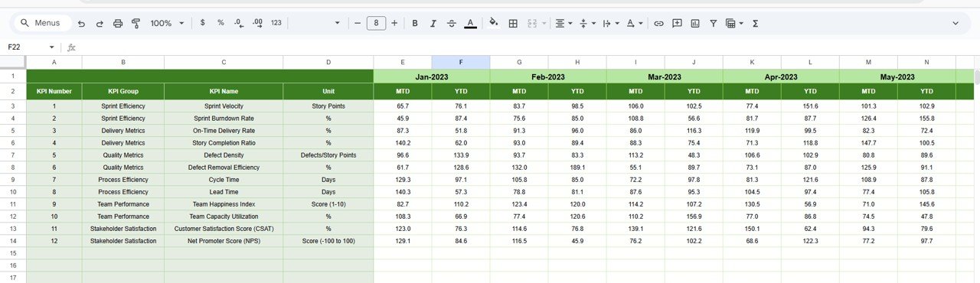
Task: Decrease font size with minus button
Action: 358,23
